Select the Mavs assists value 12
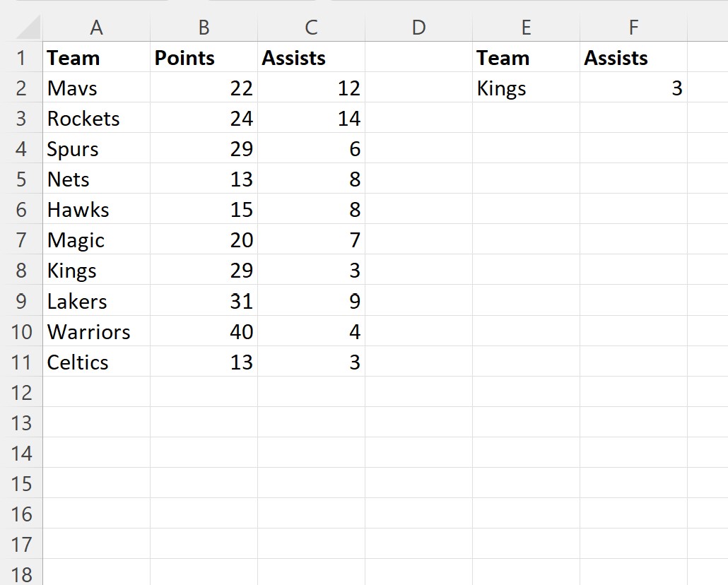Viewport: 728px width, 585px height. tap(311, 88)
